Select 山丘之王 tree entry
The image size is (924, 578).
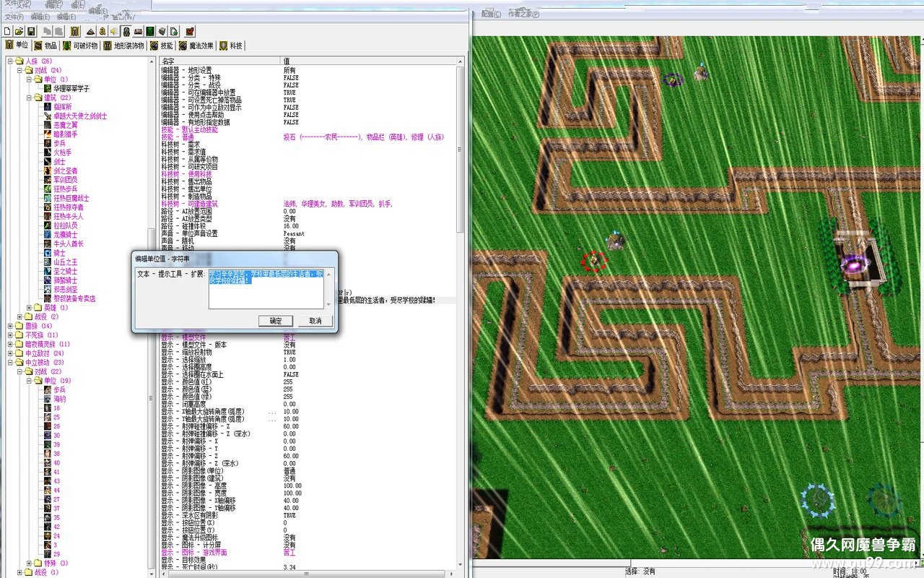65,262
